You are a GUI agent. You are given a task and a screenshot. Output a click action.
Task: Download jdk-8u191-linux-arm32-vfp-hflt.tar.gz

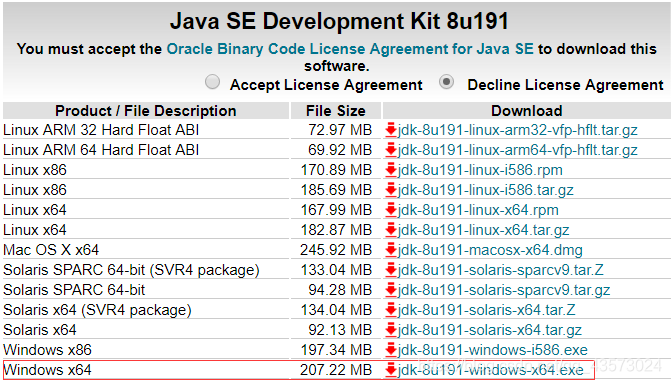click(x=517, y=130)
